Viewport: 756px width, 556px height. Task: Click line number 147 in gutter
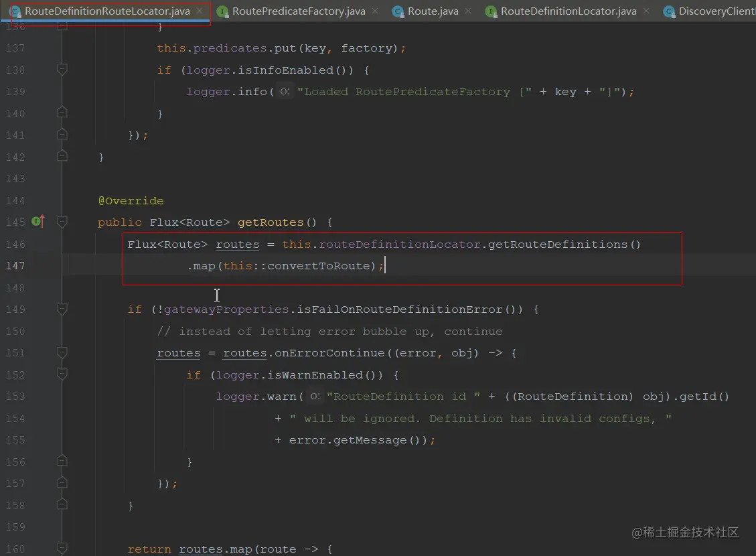point(15,266)
